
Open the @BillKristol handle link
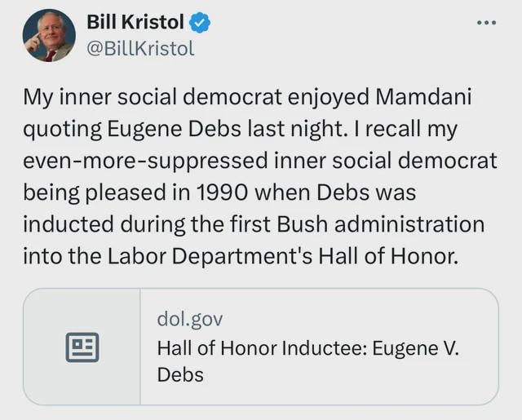[x=140, y=48]
